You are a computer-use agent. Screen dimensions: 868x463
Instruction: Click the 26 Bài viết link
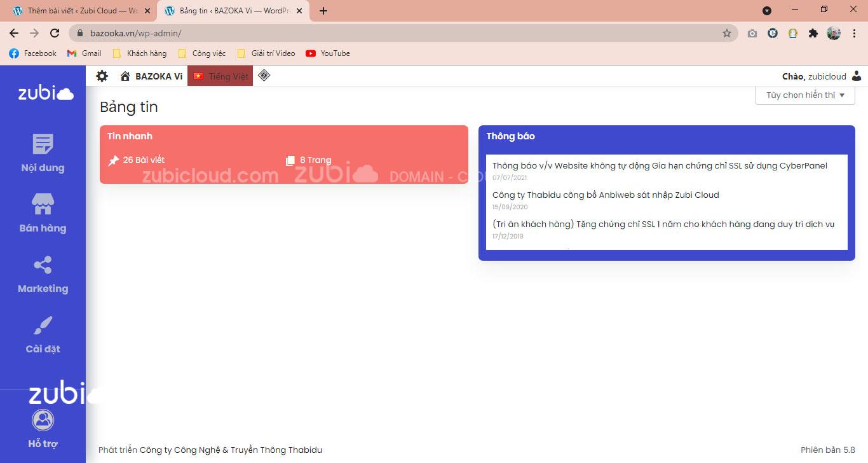(x=144, y=160)
